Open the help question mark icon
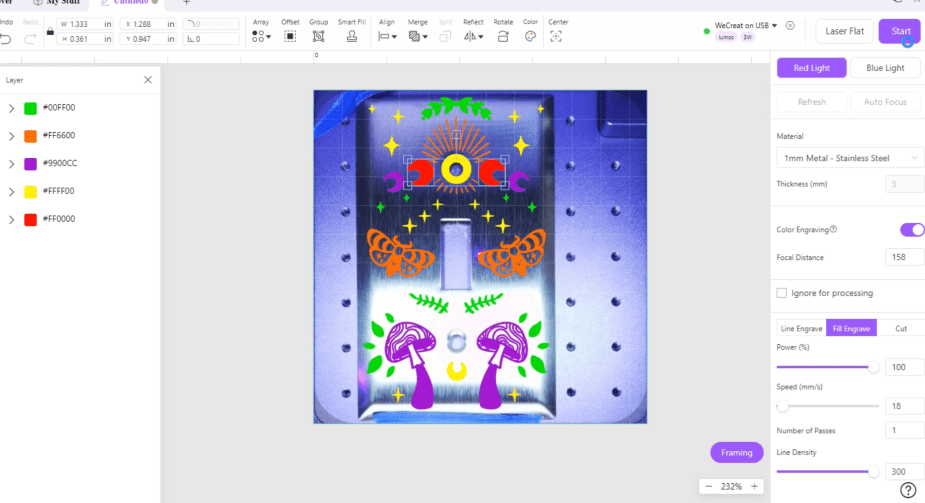This screenshot has height=503, width=925. (x=908, y=490)
